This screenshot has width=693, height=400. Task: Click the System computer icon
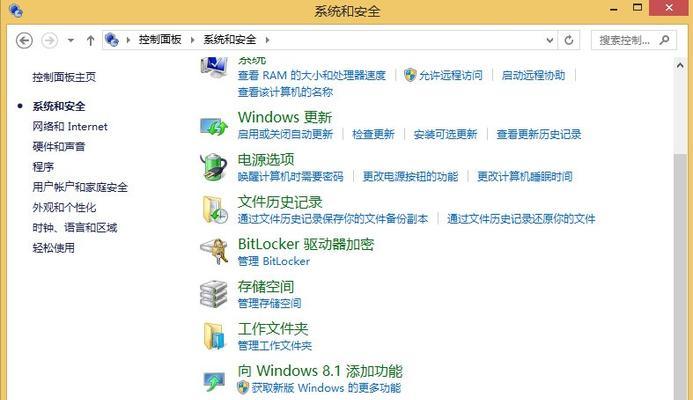pos(214,67)
